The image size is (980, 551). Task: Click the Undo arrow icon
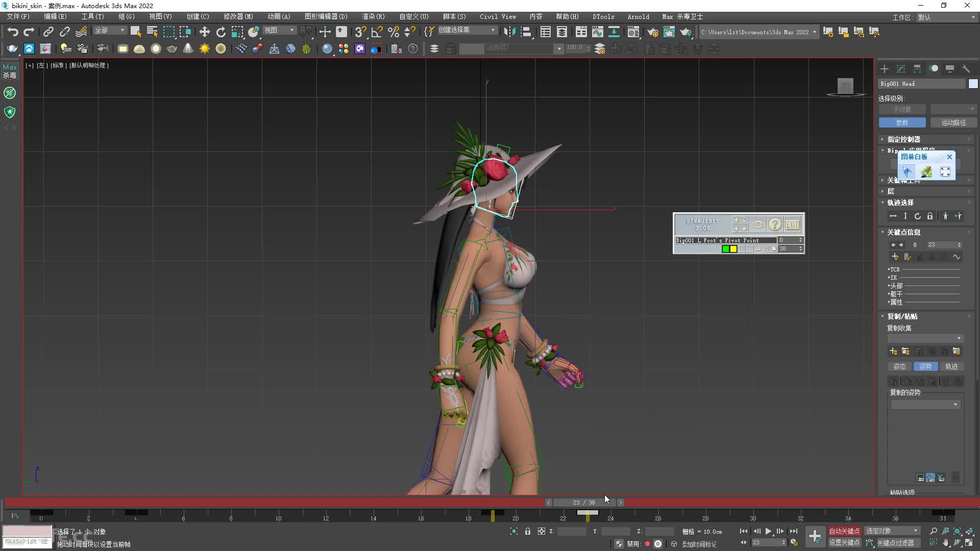[x=13, y=32]
